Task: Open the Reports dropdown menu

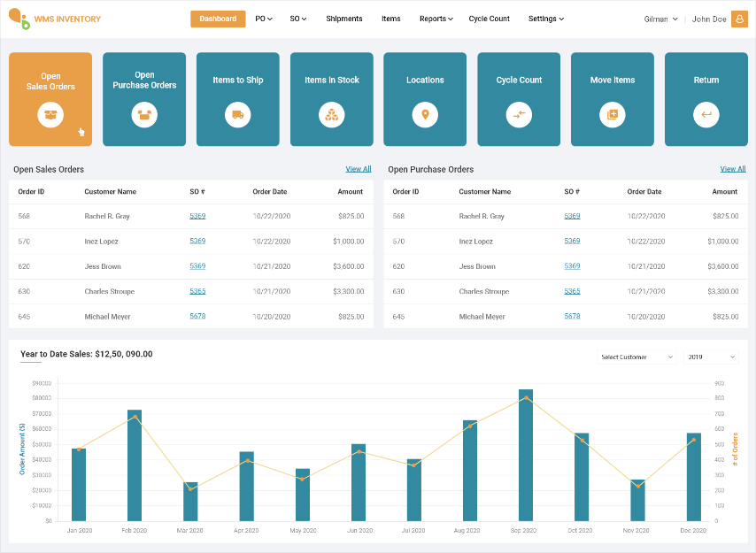Action: [x=436, y=18]
